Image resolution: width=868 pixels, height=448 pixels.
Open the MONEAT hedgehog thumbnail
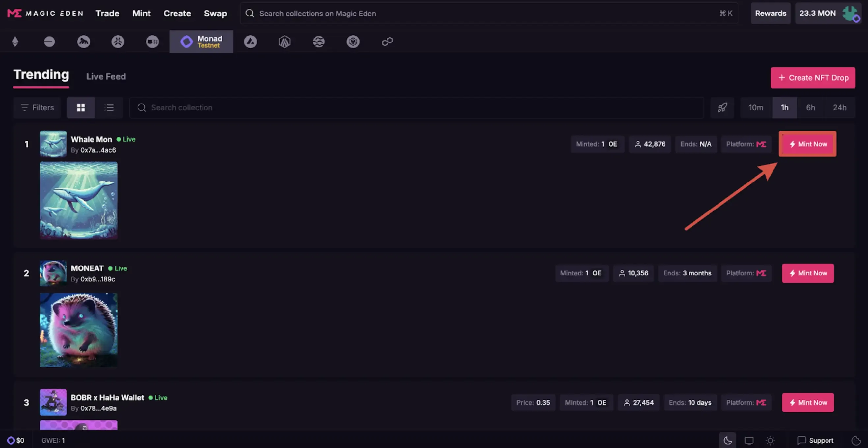[78, 330]
